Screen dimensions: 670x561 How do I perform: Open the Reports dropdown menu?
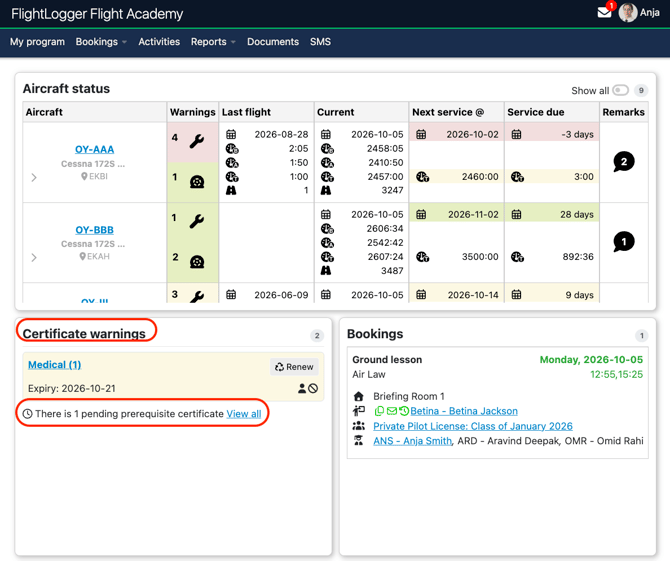click(213, 42)
